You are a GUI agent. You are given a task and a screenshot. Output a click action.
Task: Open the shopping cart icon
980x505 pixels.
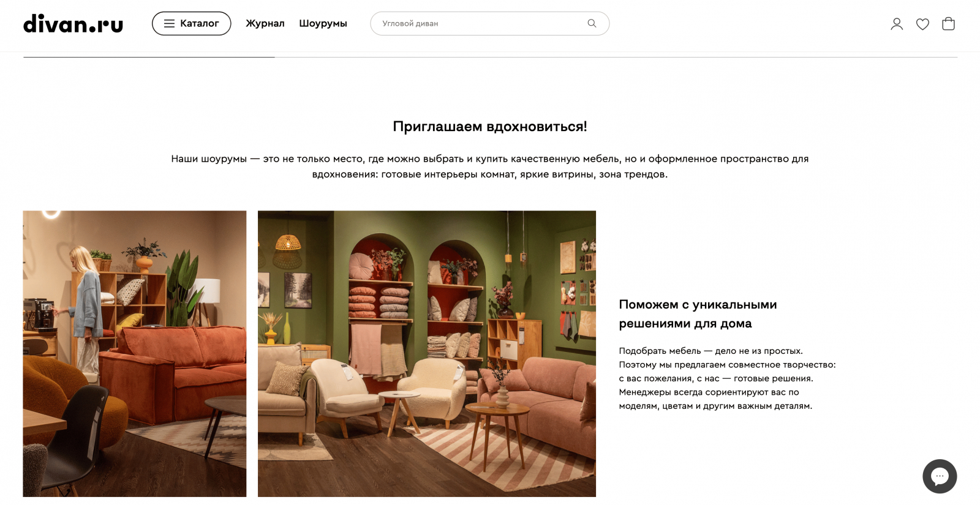948,23
